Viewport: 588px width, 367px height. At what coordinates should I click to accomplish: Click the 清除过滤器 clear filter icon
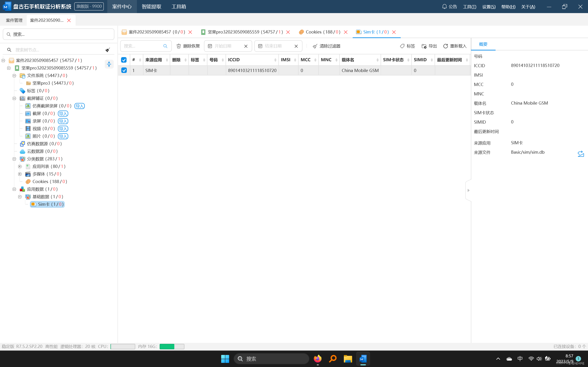[x=315, y=46]
